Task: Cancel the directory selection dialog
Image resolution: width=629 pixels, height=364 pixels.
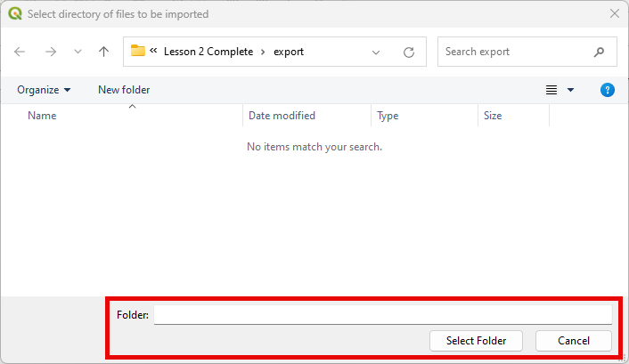Action: pos(574,340)
